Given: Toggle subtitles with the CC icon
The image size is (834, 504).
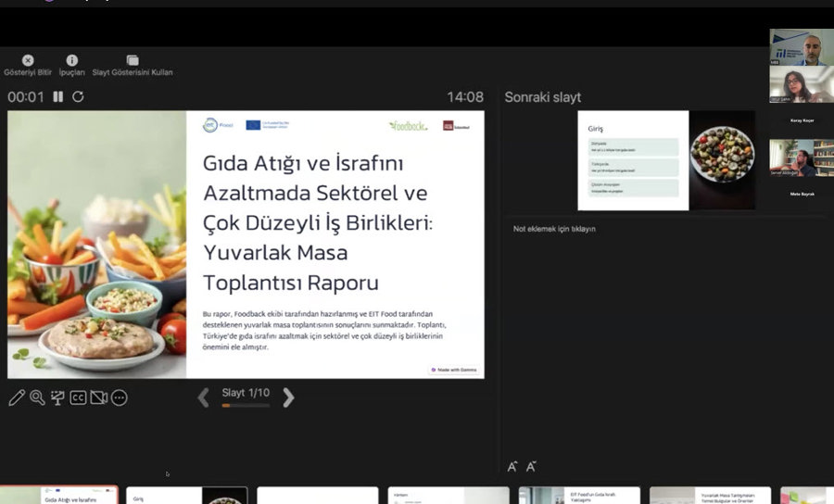Looking at the screenshot, I should pyautogui.click(x=78, y=397).
